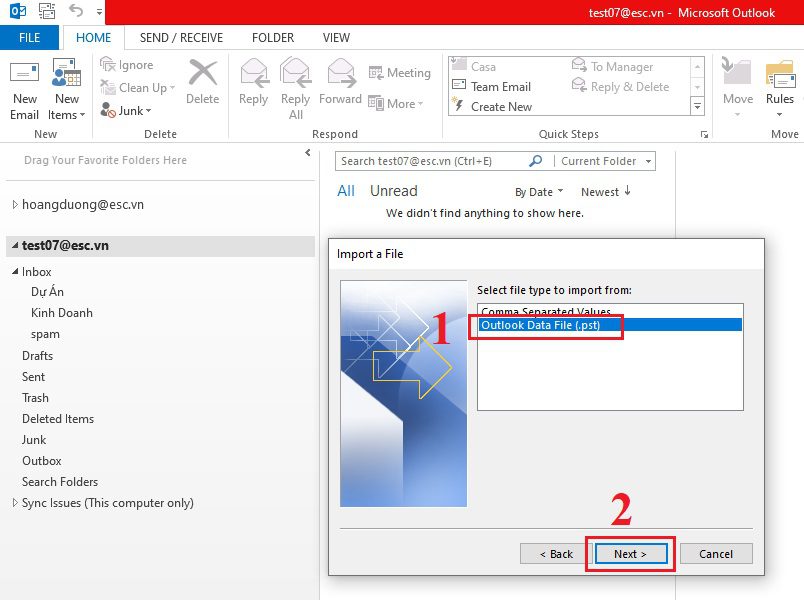
Task: Open the Junk folder in tree
Action: point(34,439)
